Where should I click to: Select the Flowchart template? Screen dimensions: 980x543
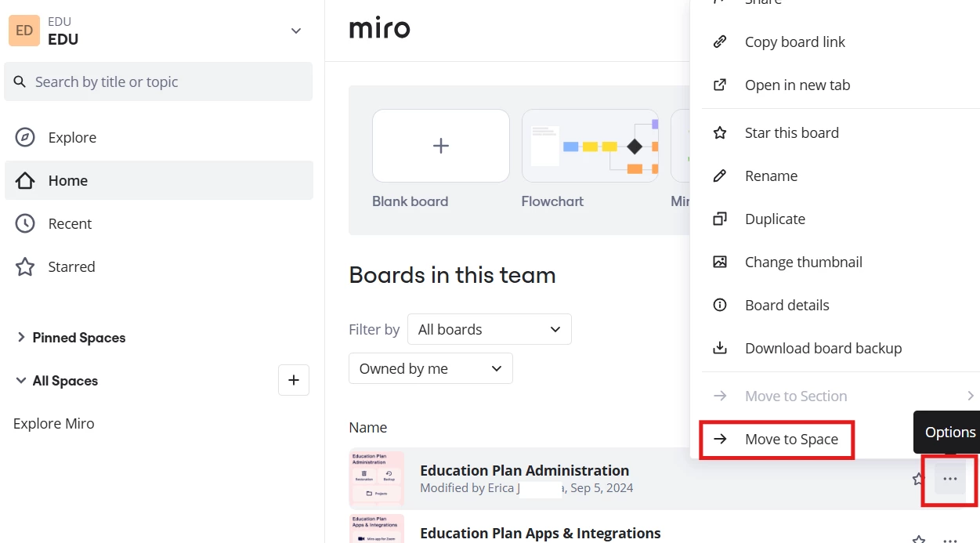590,146
